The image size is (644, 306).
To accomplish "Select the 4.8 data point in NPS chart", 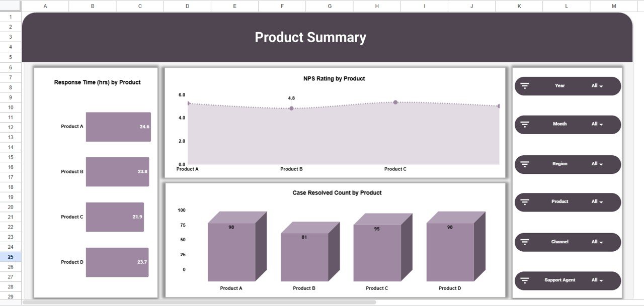I will point(291,108).
